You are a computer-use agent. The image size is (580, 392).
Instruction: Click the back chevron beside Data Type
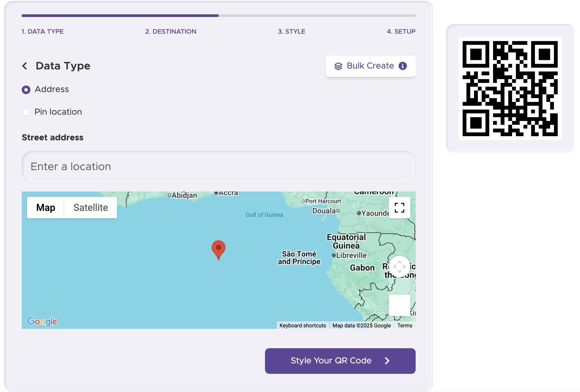tap(25, 66)
